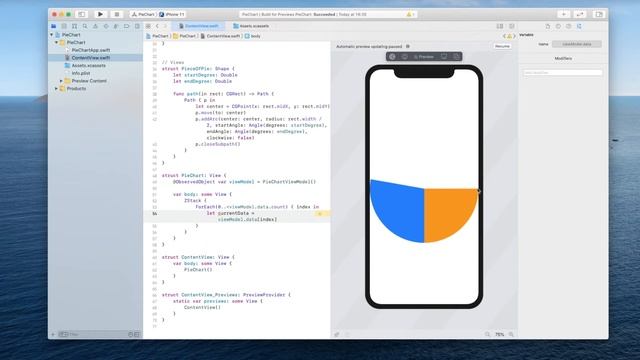Screen dimensions: 640x360
Task: Click the warning indicator in activity bar
Action: pyautogui.click(x=410, y=14)
